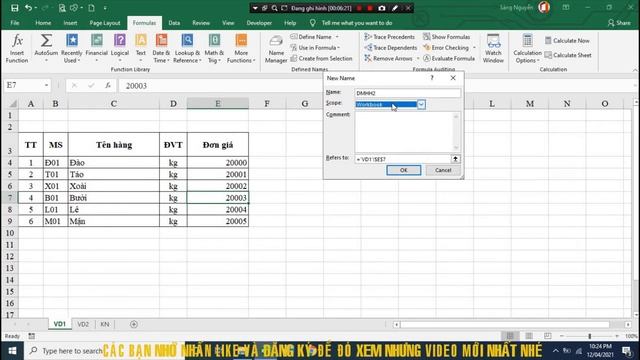Click the help question mark in New Name
640x360 pixels.
[432, 78]
